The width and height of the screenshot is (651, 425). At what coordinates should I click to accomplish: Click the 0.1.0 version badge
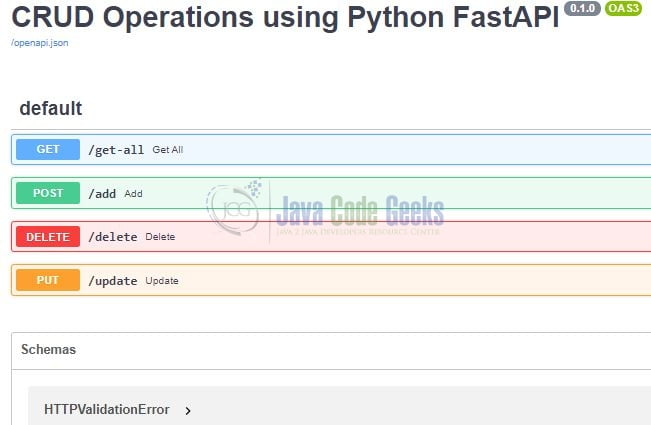click(582, 8)
